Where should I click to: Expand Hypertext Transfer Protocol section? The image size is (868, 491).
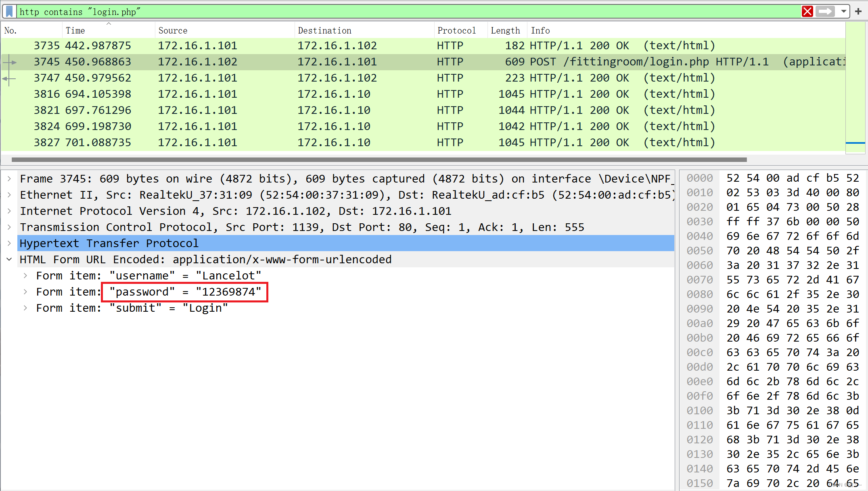click(9, 243)
